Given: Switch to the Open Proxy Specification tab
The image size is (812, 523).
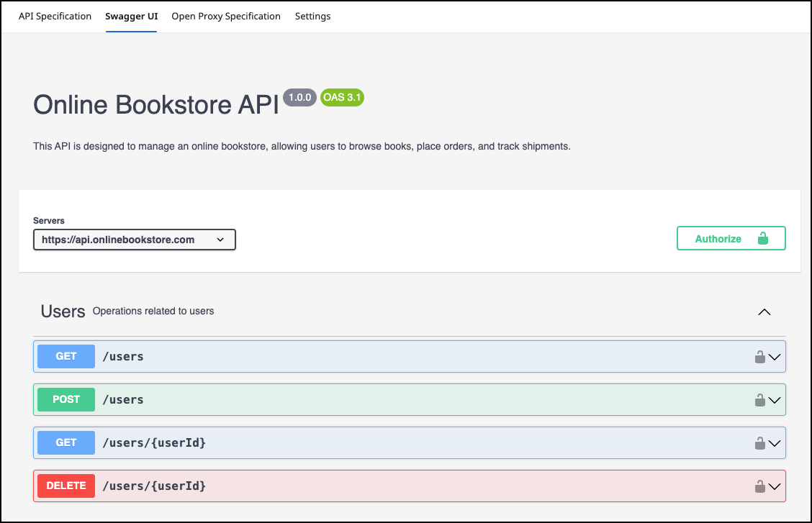Looking at the screenshot, I should coord(225,16).
